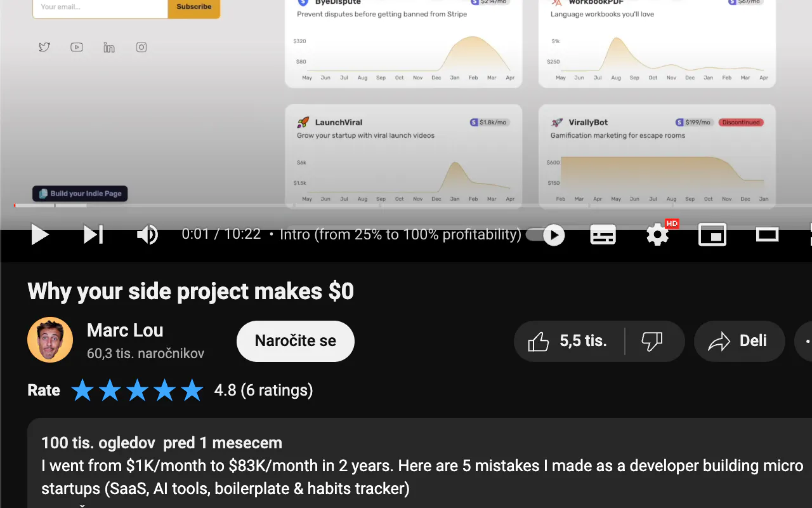Rate the video four stars
Screen dimensions: 812x508
pyautogui.click(x=164, y=390)
